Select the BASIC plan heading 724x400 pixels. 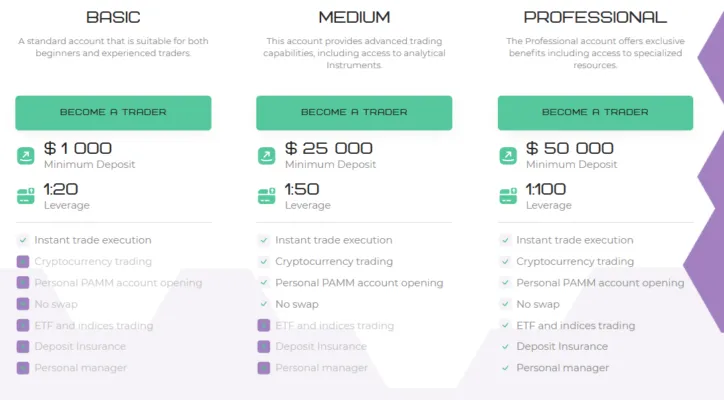(113, 17)
